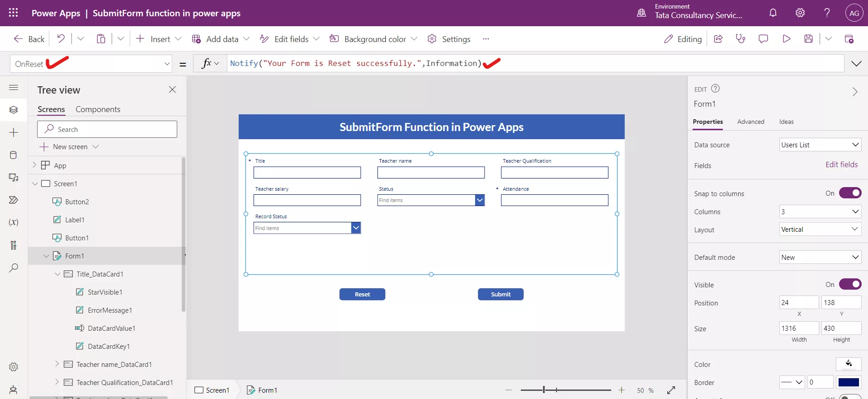The height and width of the screenshot is (399, 868).
Task: Open the Insert menu
Action: (159, 39)
